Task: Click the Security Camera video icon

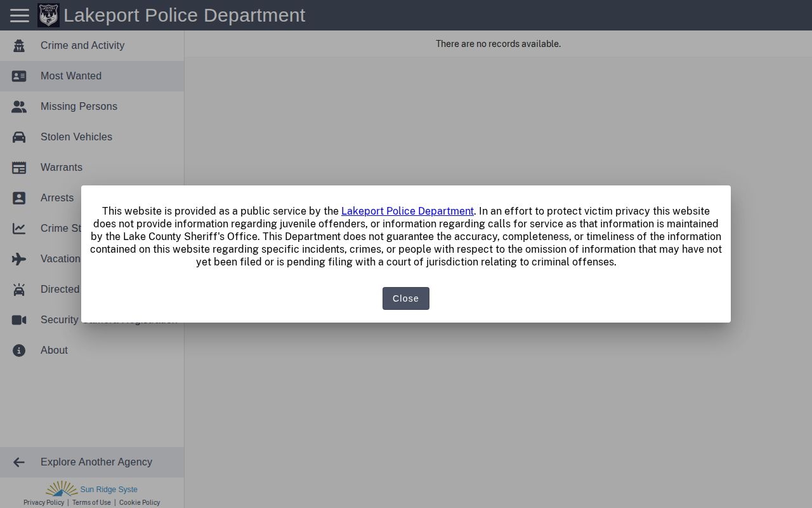Action: [x=19, y=320]
